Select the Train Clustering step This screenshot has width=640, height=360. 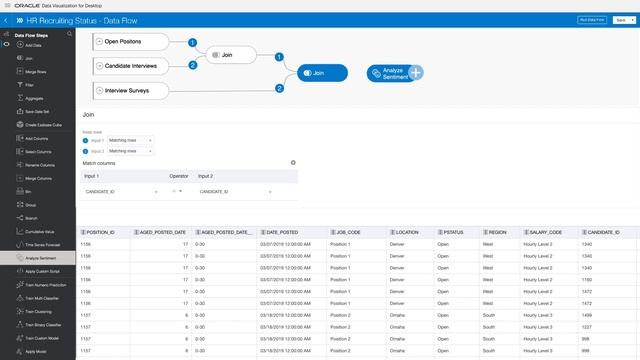(x=34, y=311)
